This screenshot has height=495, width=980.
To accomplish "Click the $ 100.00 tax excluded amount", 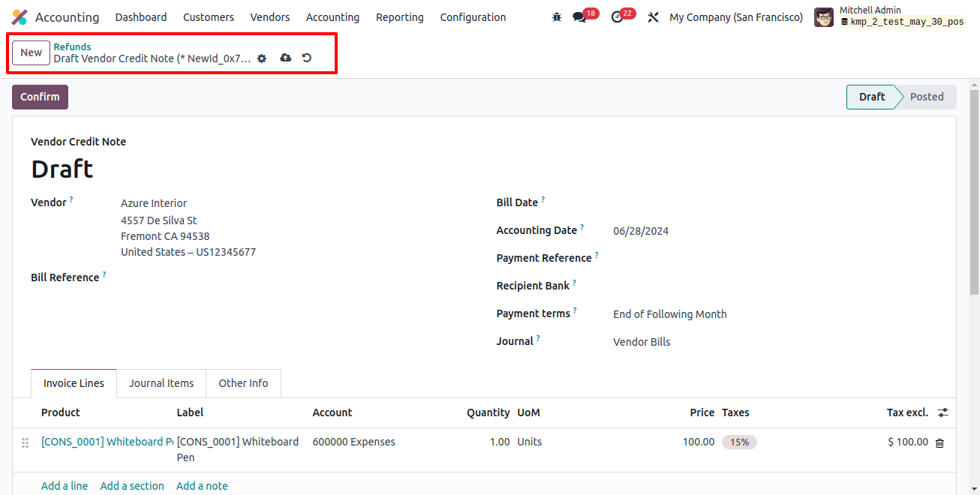I will coord(908,442).
